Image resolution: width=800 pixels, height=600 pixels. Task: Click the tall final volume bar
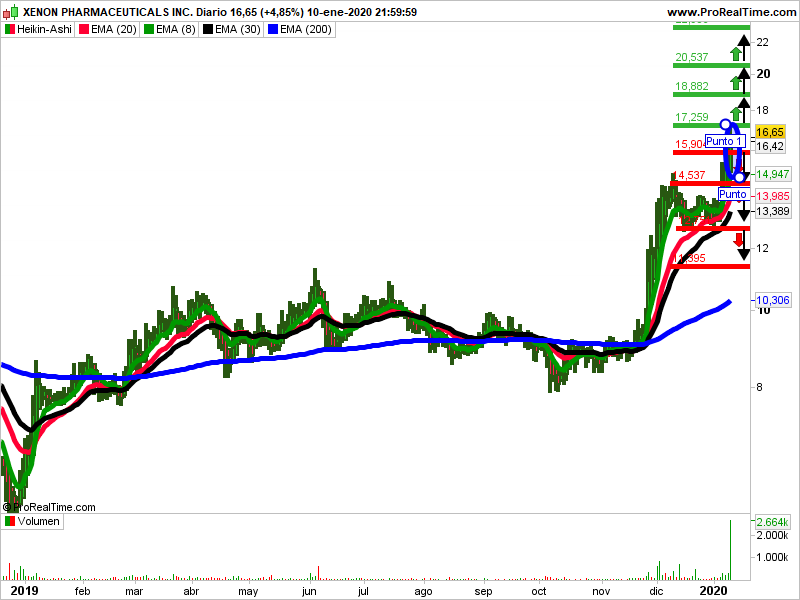tap(731, 550)
